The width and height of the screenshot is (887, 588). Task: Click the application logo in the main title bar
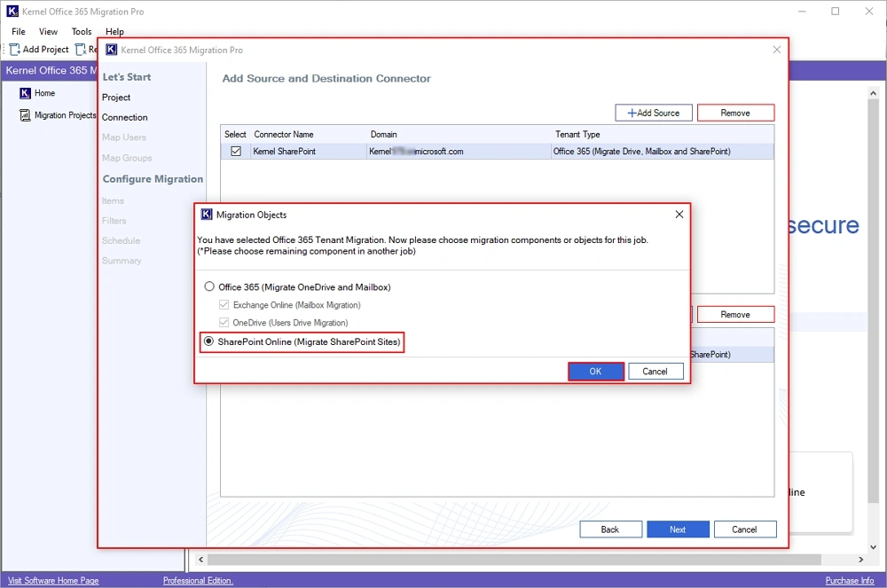click(12, 12)
